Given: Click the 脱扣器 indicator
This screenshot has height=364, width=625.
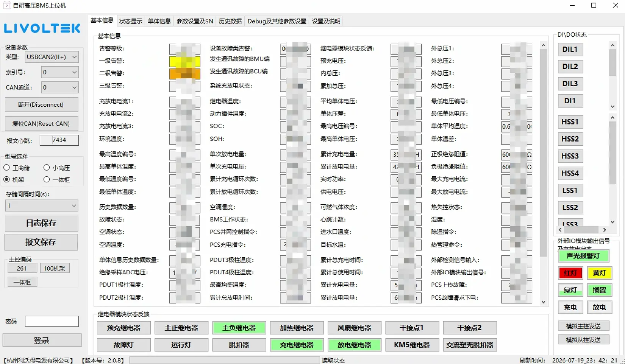Looking at the screenshot, I should (x=239, y=345).
